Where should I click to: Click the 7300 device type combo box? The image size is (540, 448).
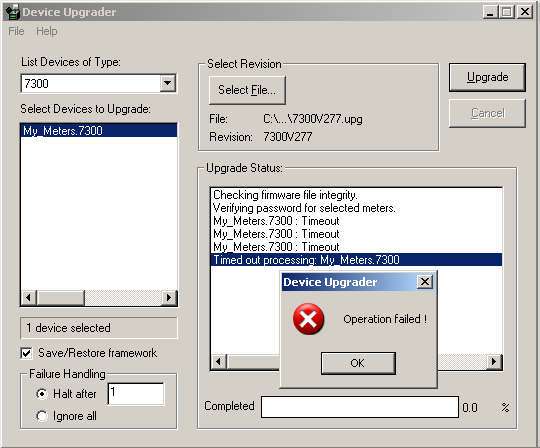coord(99,83)
